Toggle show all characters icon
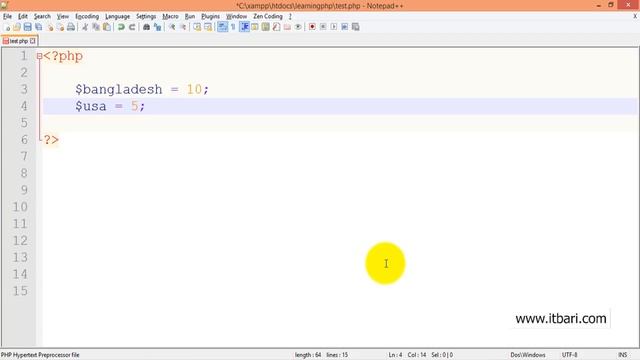Screen dimensions: 640x360 [x=233, y=27]
